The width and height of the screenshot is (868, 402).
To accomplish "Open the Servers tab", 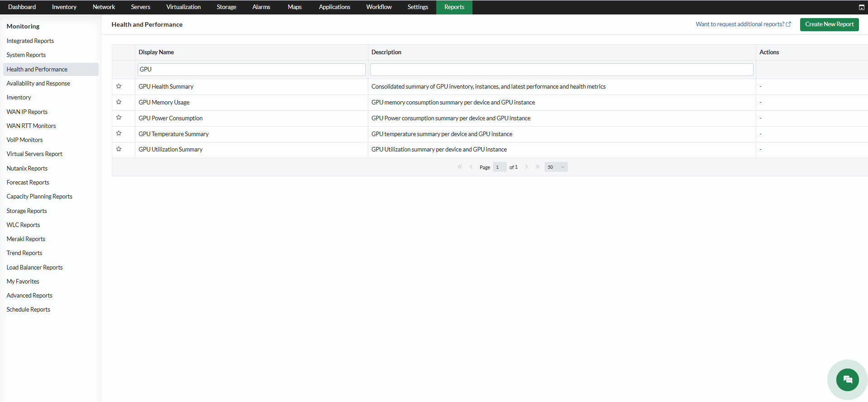I will (141, 7).
